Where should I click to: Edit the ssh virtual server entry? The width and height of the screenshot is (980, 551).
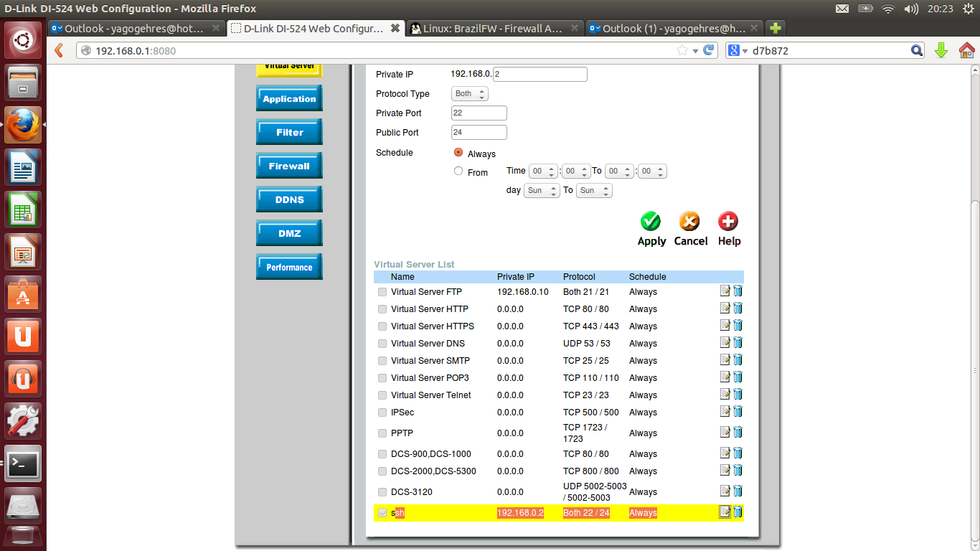724,512
